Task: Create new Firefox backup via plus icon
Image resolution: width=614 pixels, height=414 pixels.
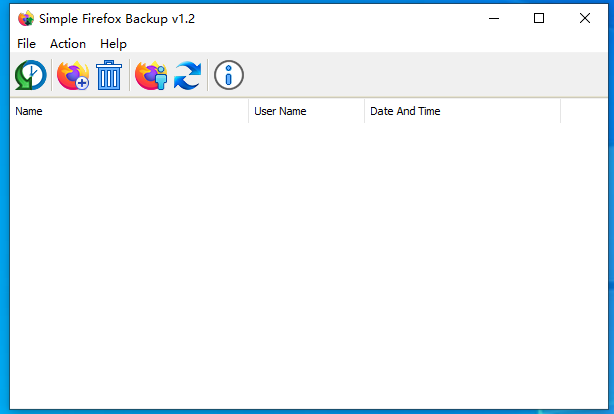Action: [73, 75]
